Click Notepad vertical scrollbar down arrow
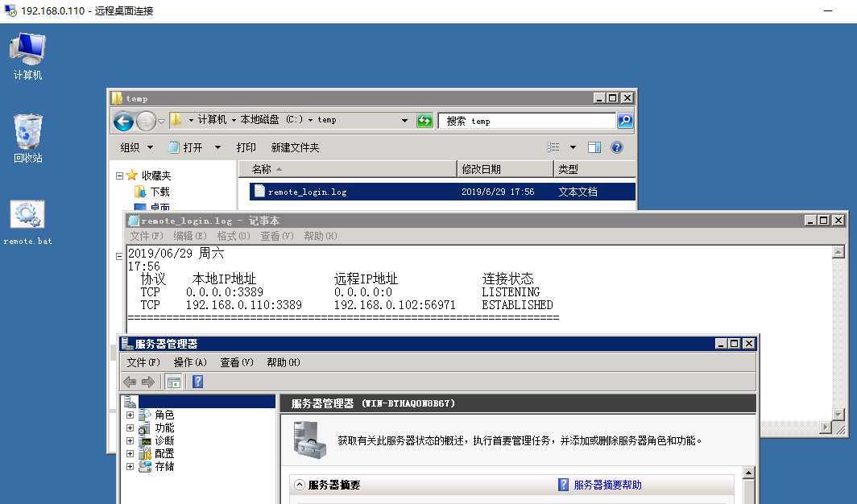 click(x=838, y=415)
